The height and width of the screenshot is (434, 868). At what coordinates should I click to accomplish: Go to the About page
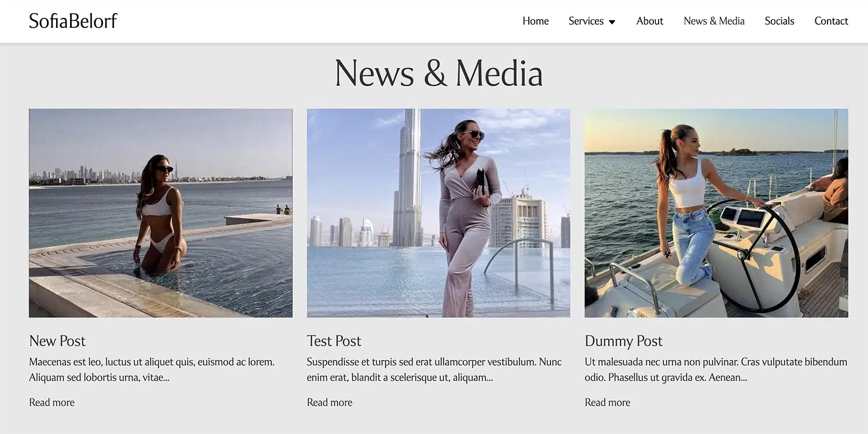(x=650, y=21)
